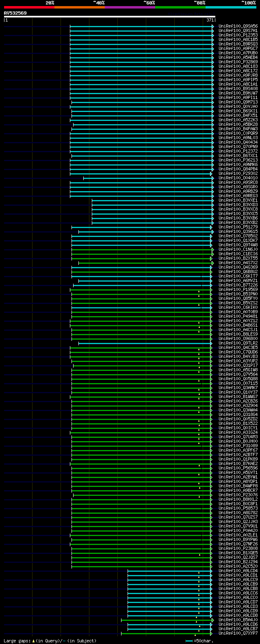Screen dimensions: 260x644
Task: Click the white query sequence bar
Action: click(110, 17)
